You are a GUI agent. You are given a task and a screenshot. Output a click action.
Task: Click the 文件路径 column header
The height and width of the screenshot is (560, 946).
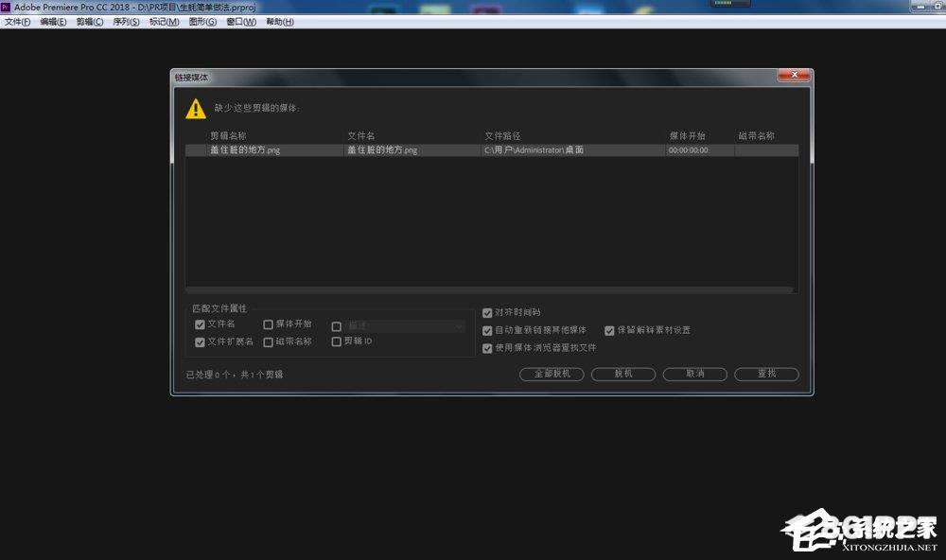502,136
